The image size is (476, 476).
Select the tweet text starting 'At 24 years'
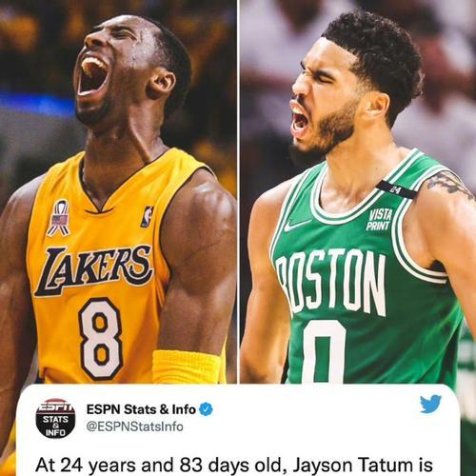click(234, 466)
